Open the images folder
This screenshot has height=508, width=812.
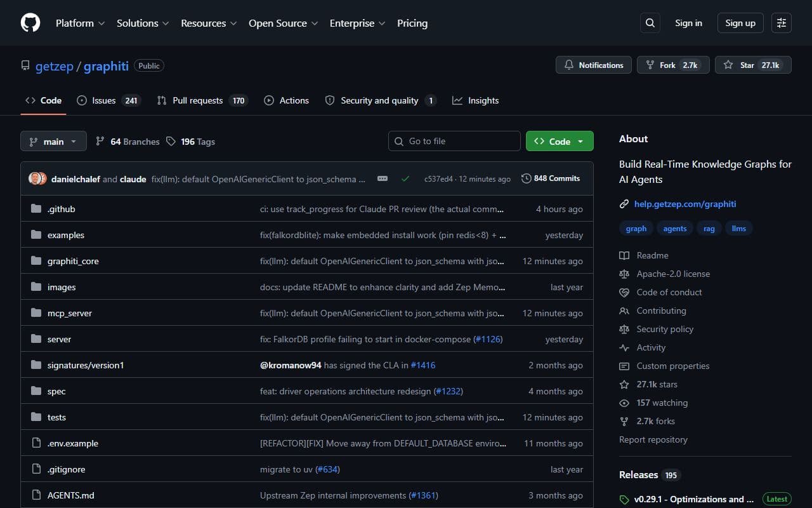(62, 287)
